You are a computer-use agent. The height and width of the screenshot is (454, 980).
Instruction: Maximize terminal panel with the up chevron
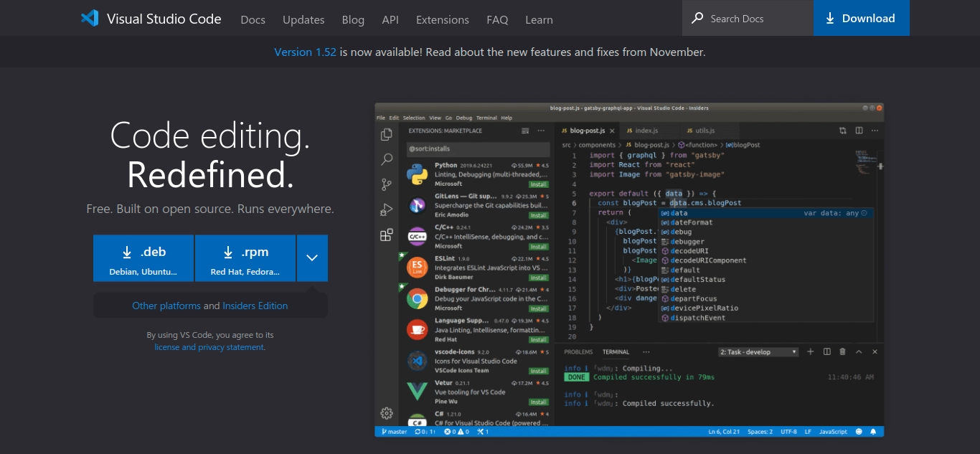[x=859, y=351]
